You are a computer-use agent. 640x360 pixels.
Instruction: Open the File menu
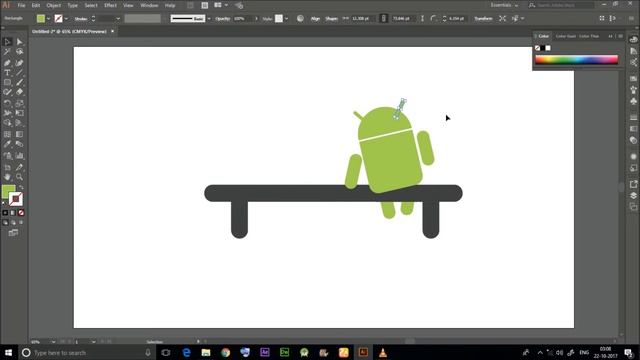tap(21, 5)
